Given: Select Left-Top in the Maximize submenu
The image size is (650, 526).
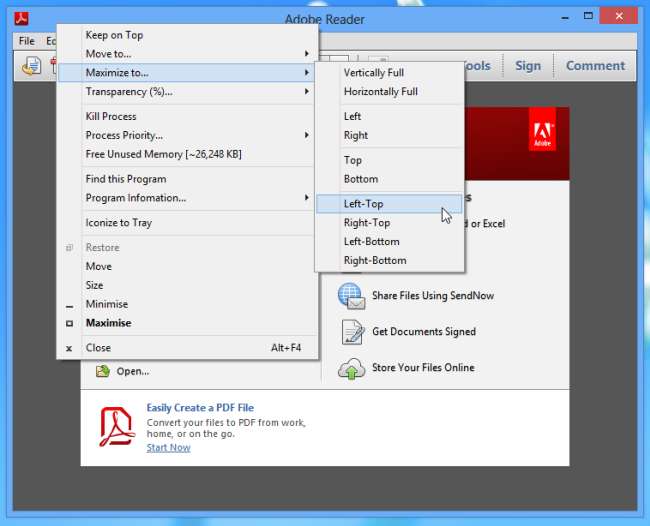Looking at the screenshot, I should [x=364, y=204].
